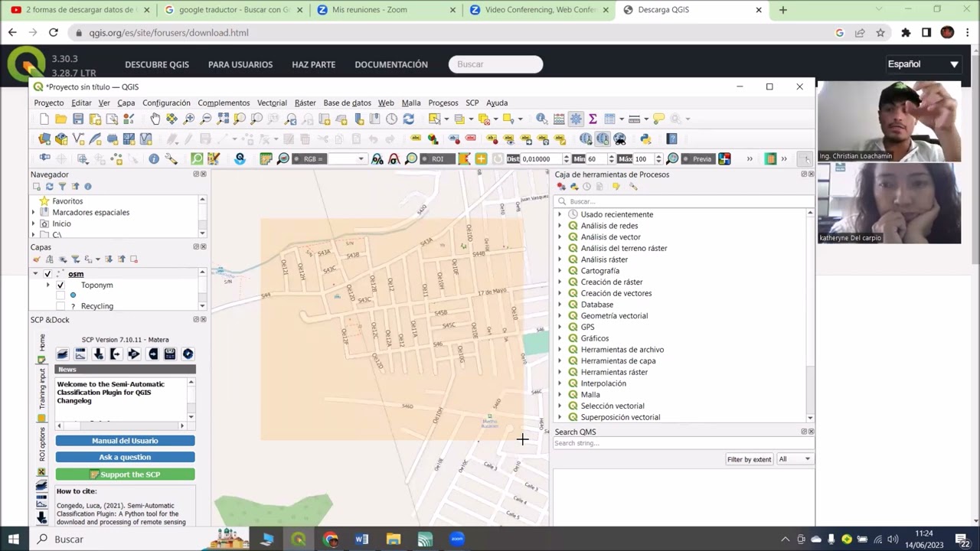Viewport: 980px width, 551px height.
Task: Open the Ráster menu
Action: [x=305, y=103]
